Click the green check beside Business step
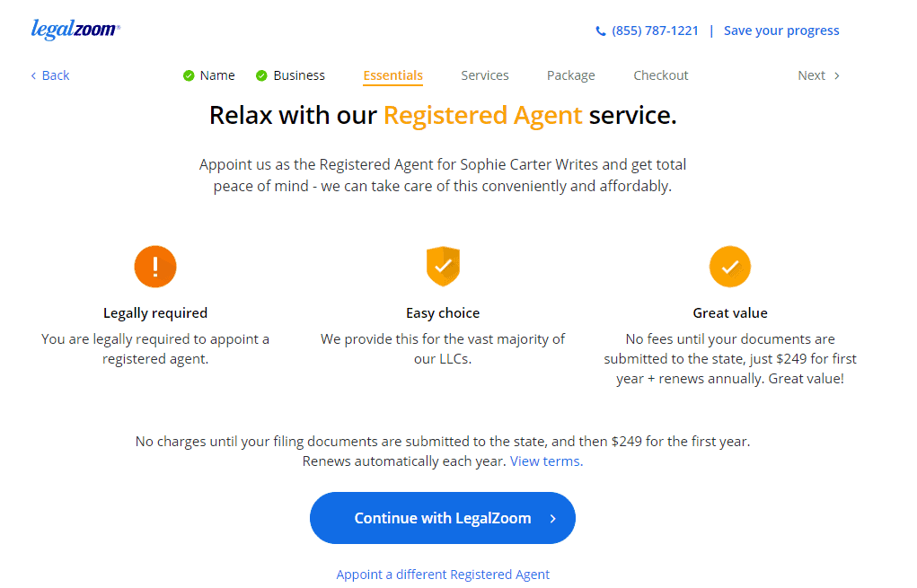917x588 pixels. point(261,75)
